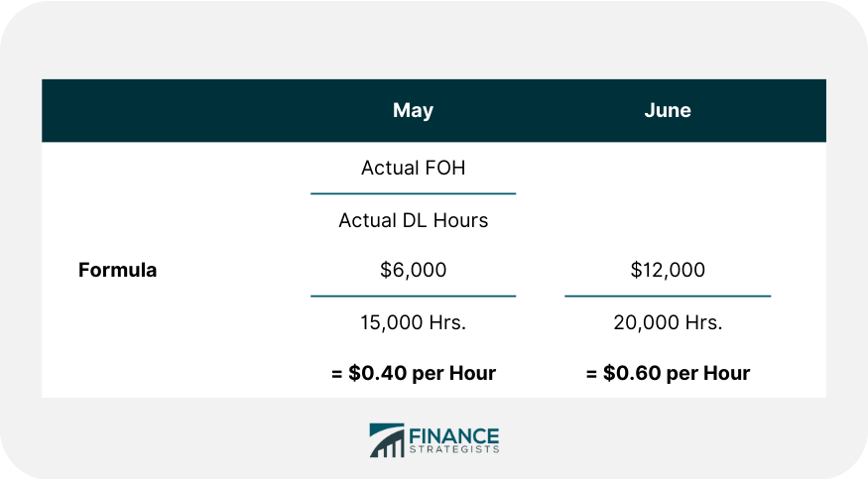Click the FINANCE wordmark text

454,433
